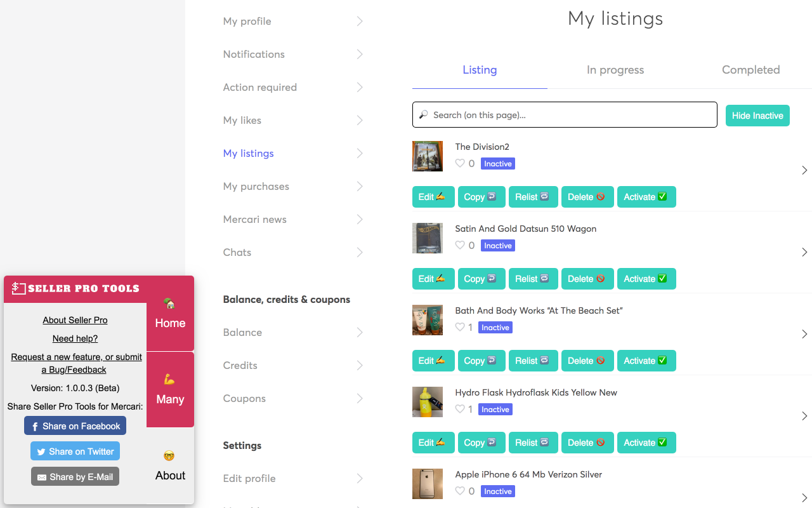Expand The Division2 listing chevron
Screen dimensions: 812x508
pos(804,170)
